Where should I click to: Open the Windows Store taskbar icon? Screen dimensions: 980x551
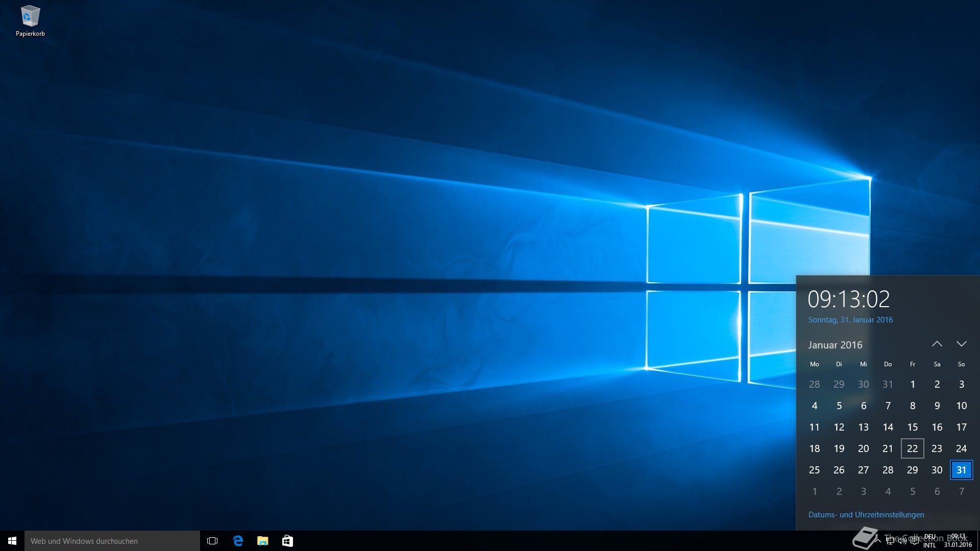click(287, 541)
